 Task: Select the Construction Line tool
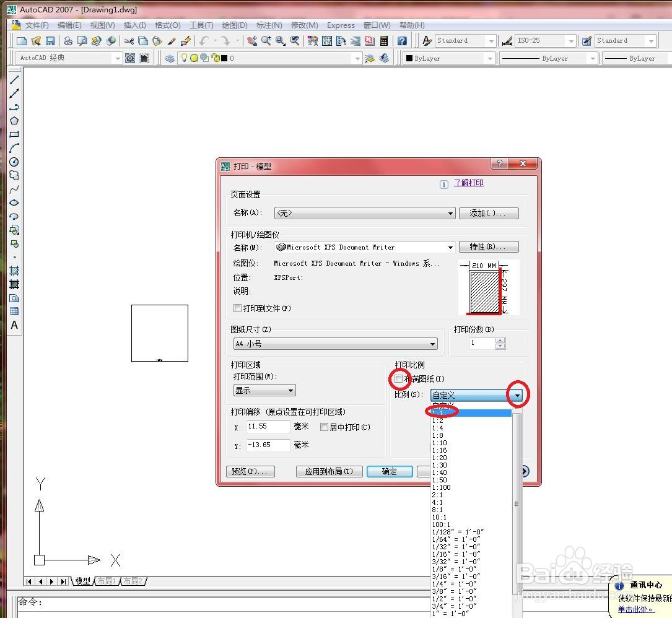tap(14, 94)
